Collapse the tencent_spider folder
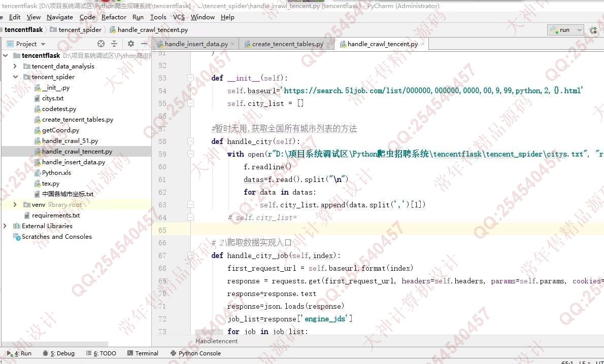This screenshot has width=604, height=364. point(15,77)
